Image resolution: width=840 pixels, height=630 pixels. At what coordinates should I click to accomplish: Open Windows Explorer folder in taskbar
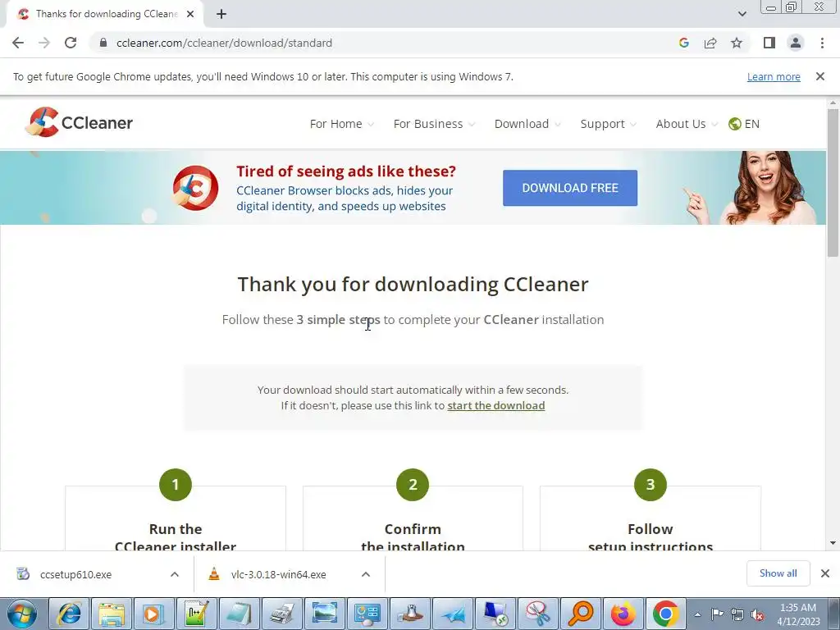pos(112,614)
